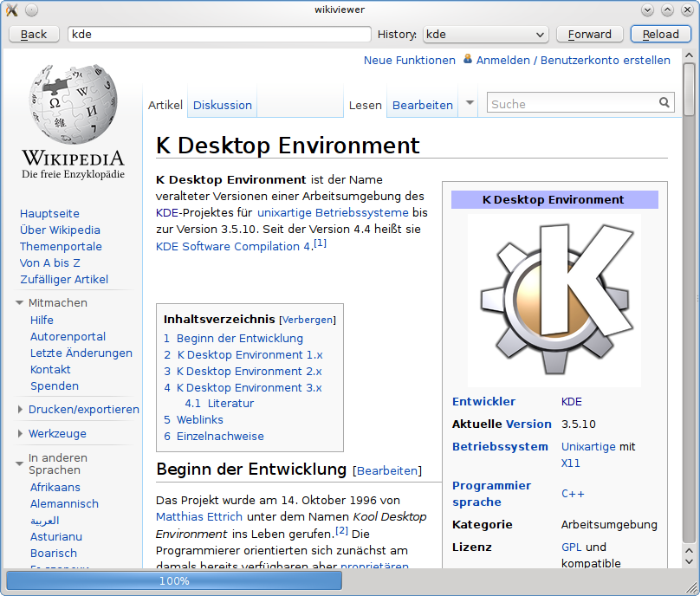Open the wikiviewer window menu icon
This screenshot has height=596, width=700.
click(x=11, y=10)
